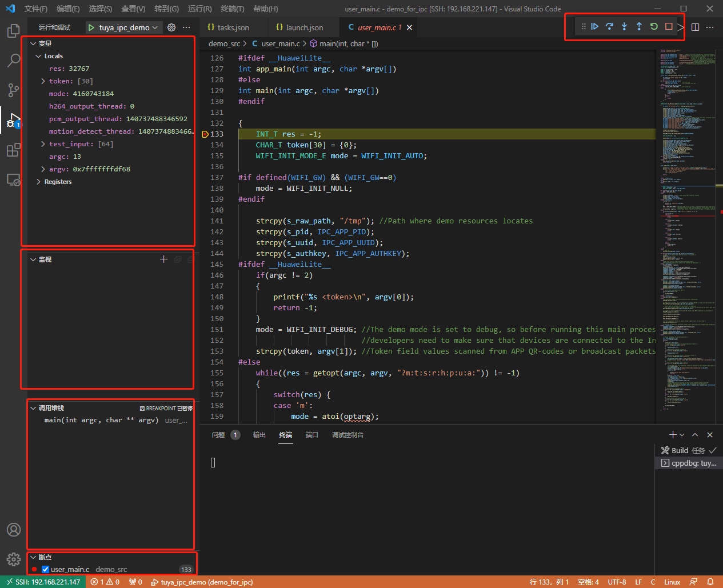Expand the token variable in Locals

(43, 81)
